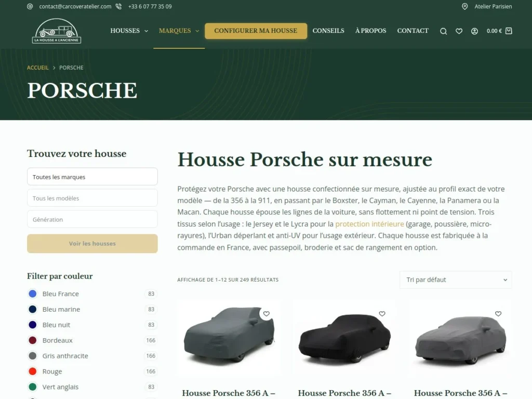Go to Conseils menu item
Screen dimensions: 532x399
click(328, 31)
